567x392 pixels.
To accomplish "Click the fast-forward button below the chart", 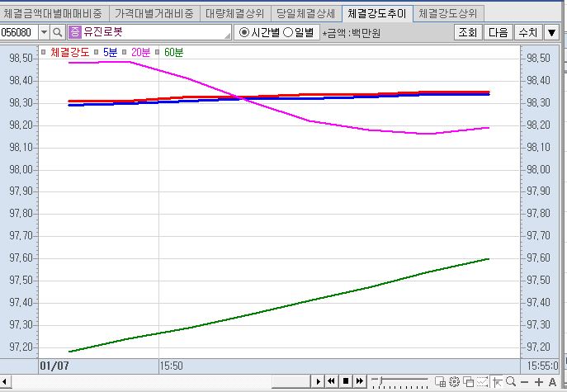I will tap(361, 381).
